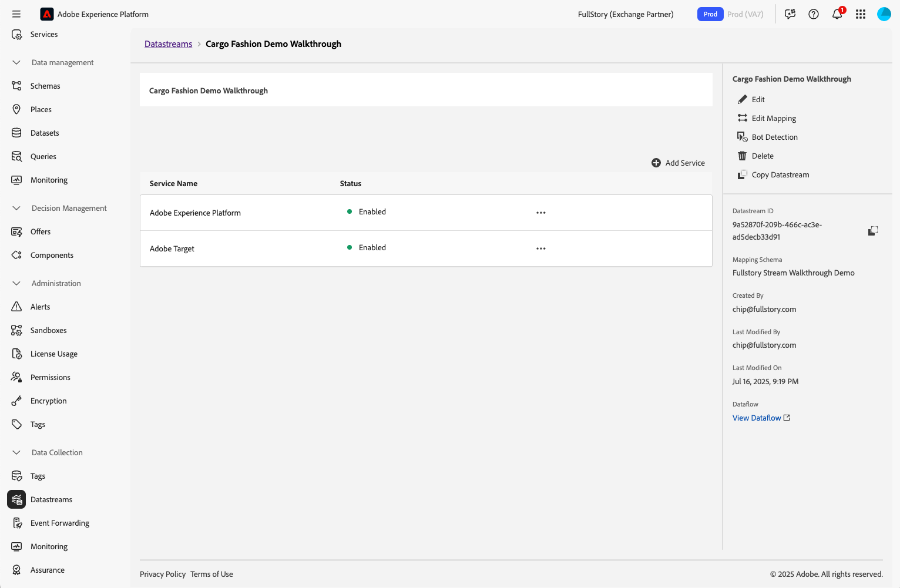The image size is (900, 588).
Task: Click the hamburger menu icon
Action: point(16,14)
